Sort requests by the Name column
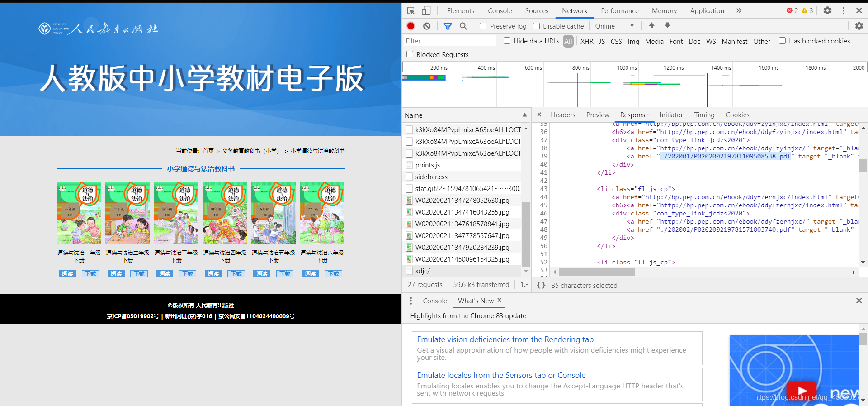 coord(466,115)
